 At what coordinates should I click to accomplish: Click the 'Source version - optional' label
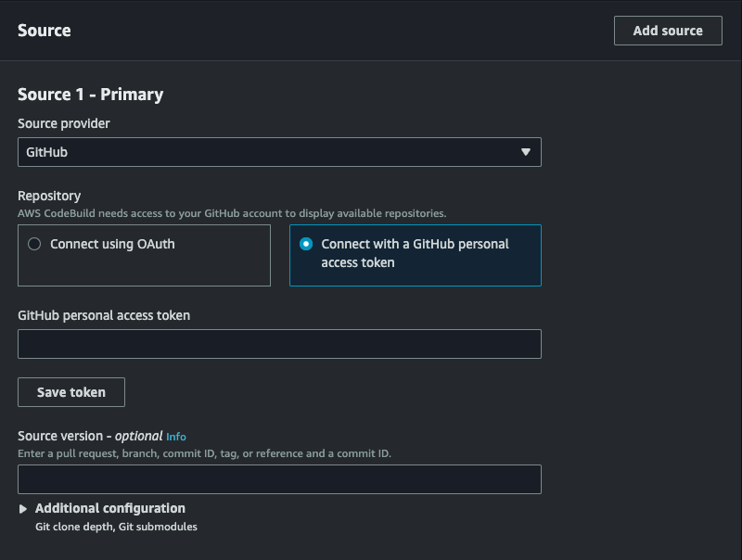[90, 436]
